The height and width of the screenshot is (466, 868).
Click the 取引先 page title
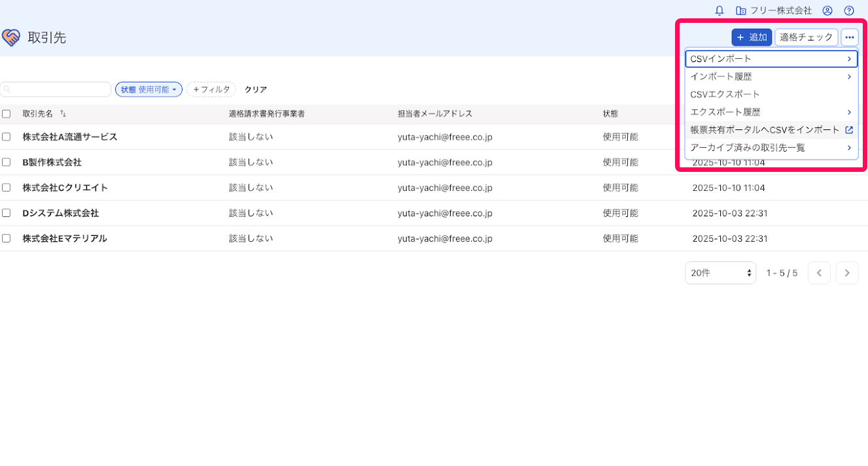click(47, 37)
